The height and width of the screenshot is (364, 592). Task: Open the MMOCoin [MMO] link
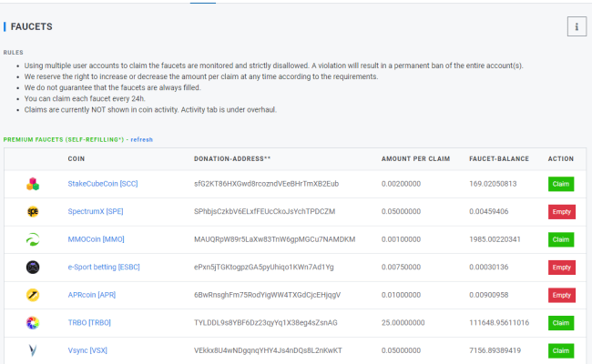coord(96,239)
